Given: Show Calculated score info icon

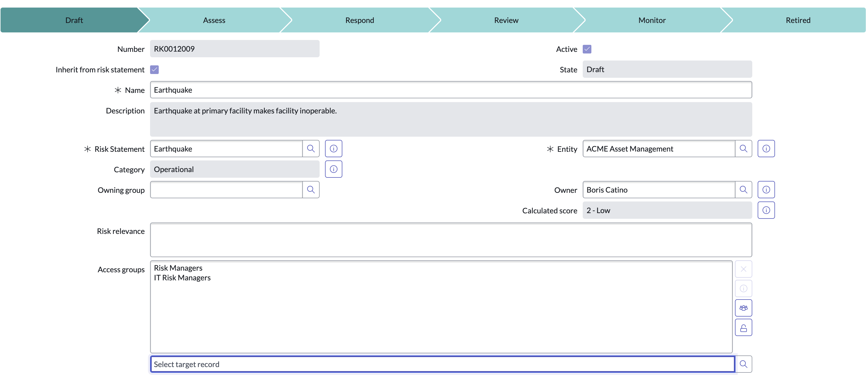Looking at the screenshot, I should pos(766,210).
